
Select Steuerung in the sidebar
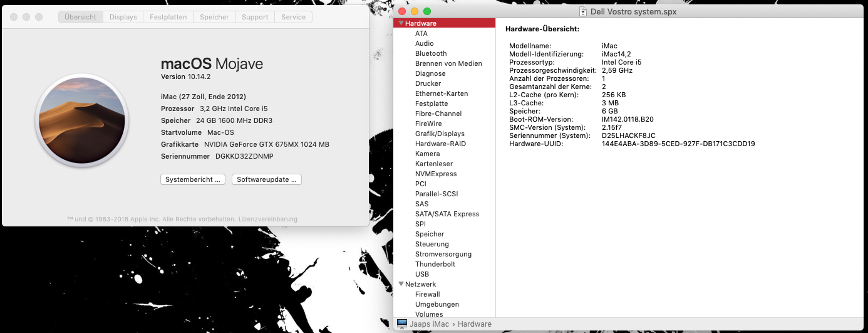point(445,244)
